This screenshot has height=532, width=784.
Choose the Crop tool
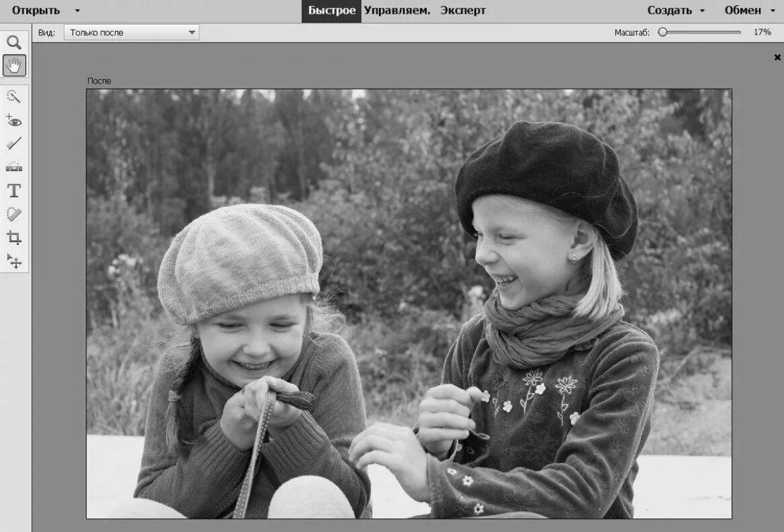click(x=14, y=237)
